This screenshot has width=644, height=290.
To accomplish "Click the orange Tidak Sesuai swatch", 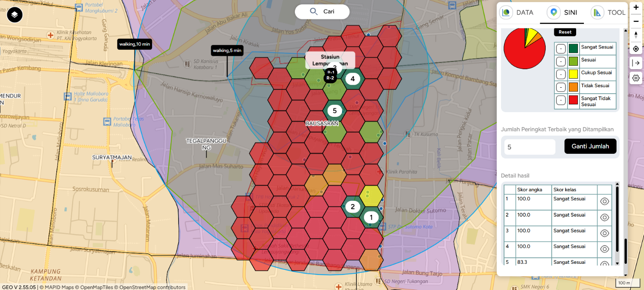I will tap(573, 87).
